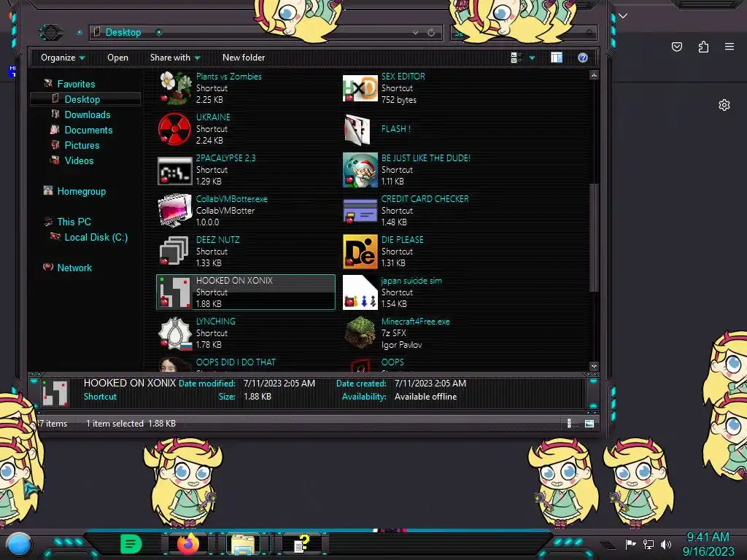
Task: Click the network tray icon
Action: 648,544
